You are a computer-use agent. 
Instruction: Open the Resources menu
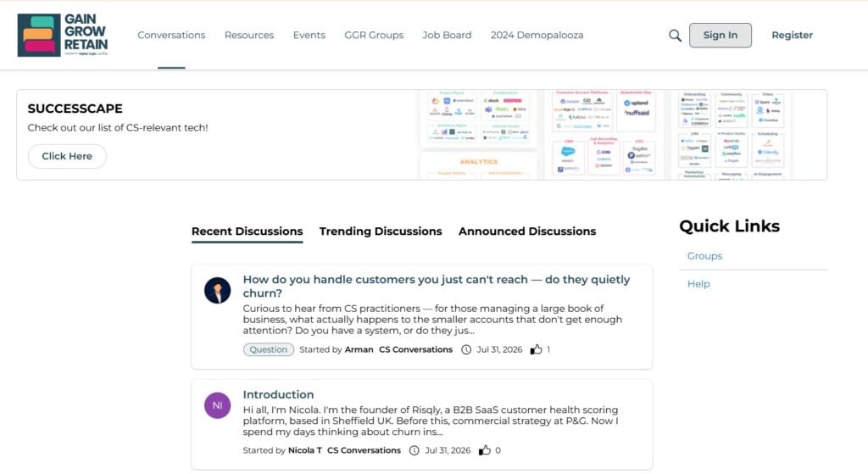(249, 35)
